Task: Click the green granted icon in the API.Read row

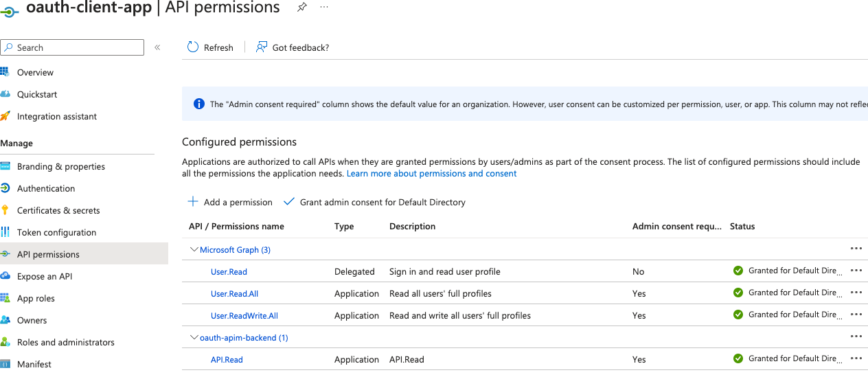Action: point(738,358)
